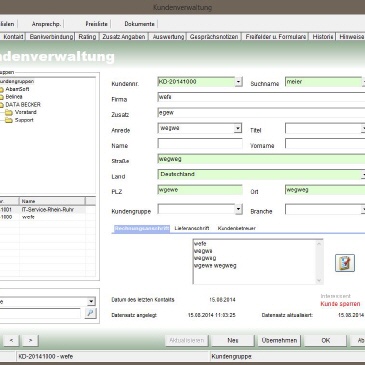The image size is (365, 365).
Task: Go to previous record arrow button
Action: point(11,340)
